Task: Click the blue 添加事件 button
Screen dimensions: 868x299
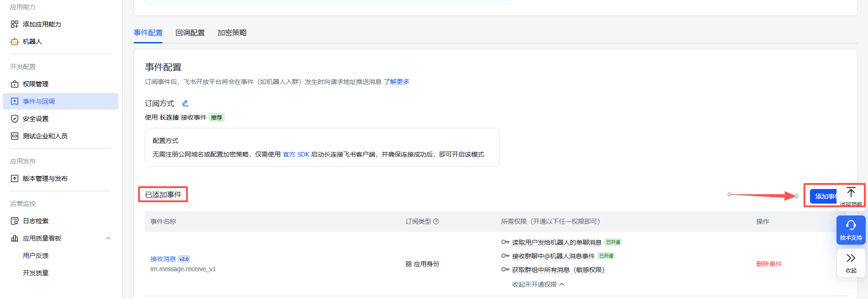Action: (824, 196)
